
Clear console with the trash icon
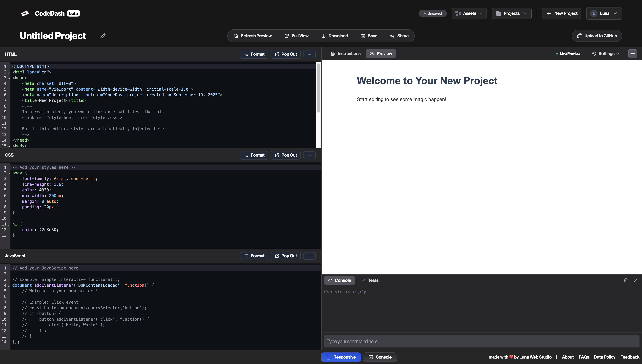click(x=625, y=280)
